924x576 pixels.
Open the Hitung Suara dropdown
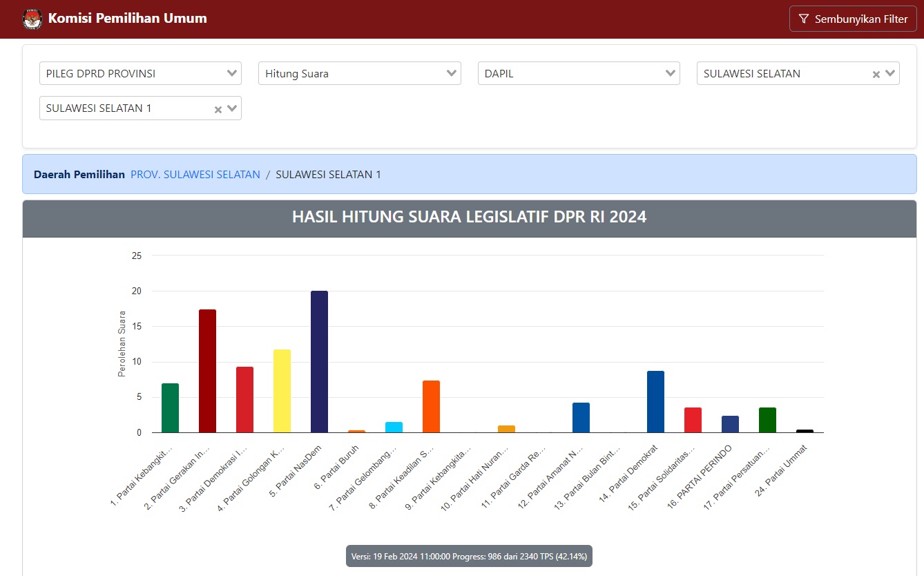coord(360,73)
